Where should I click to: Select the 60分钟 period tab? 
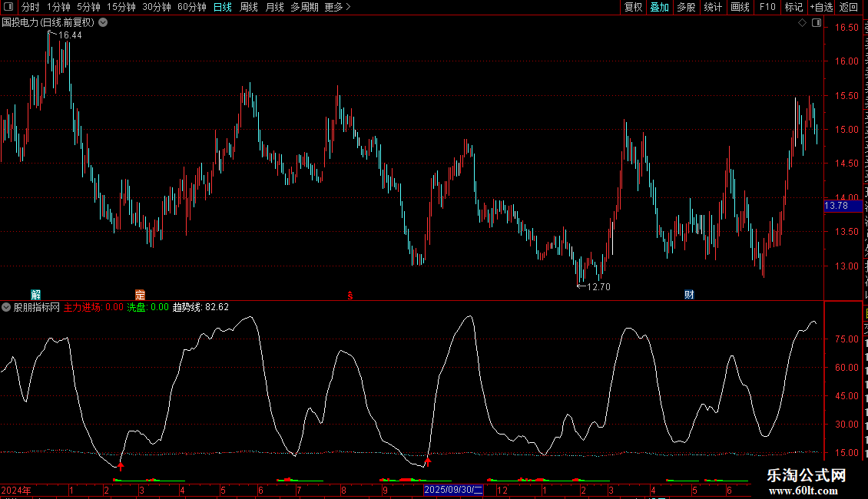coord(192,7)
